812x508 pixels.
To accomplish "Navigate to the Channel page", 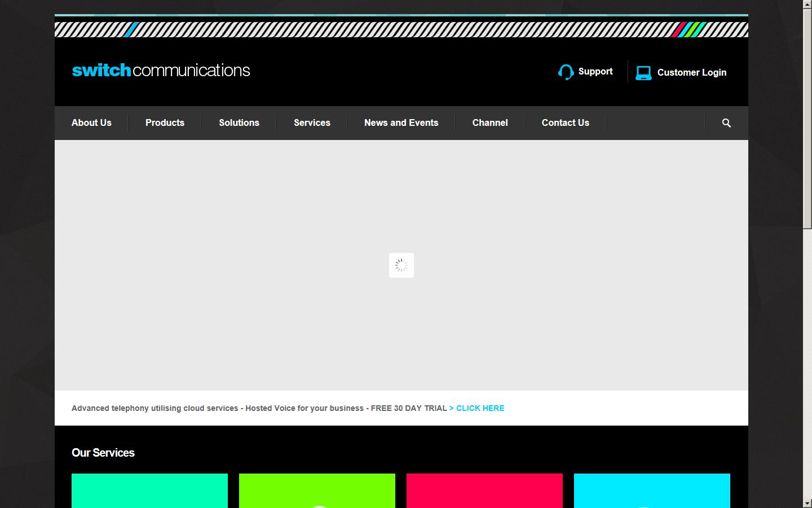I will 489,122.
